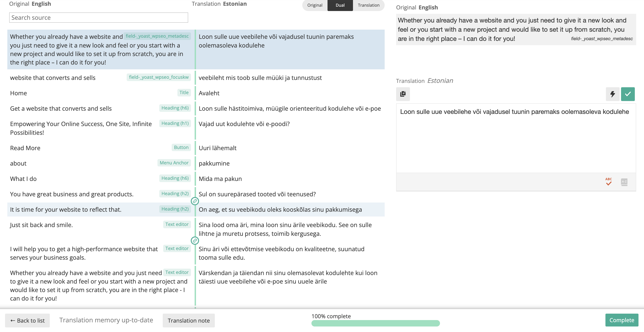Click the 'Uuri lähemalt' translation cell
Image resolution: width=644 pixels, height=332 pixels.
pos(290,148)
